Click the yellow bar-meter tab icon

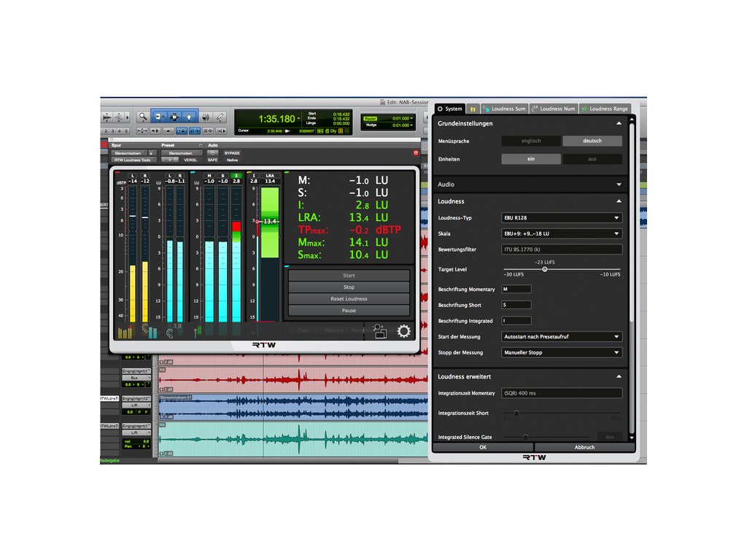tap(473, 109)
